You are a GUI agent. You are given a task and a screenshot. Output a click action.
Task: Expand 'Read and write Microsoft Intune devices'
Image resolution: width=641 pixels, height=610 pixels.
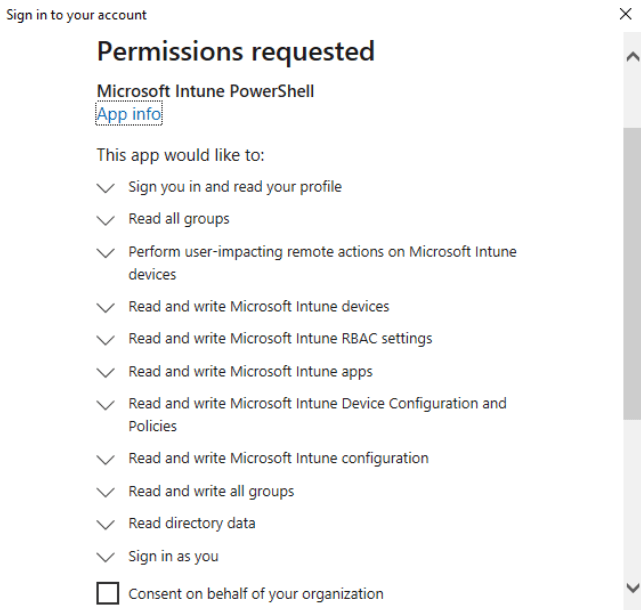click(106, 307)
